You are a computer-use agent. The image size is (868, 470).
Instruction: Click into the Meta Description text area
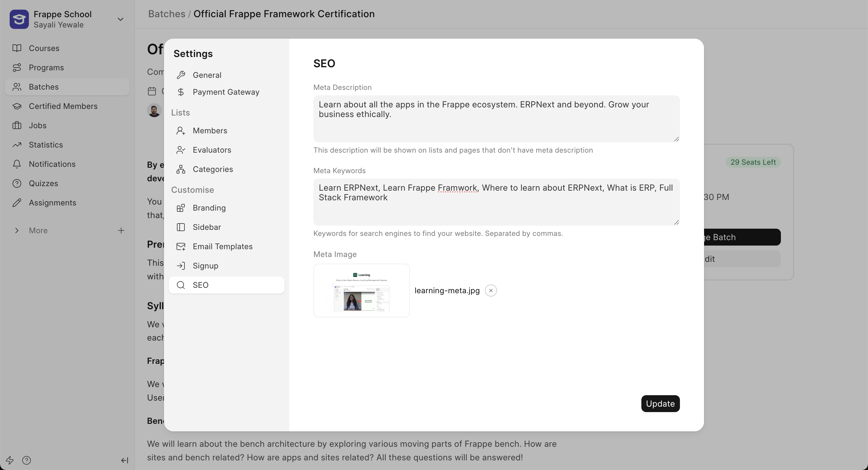(496, 119)
